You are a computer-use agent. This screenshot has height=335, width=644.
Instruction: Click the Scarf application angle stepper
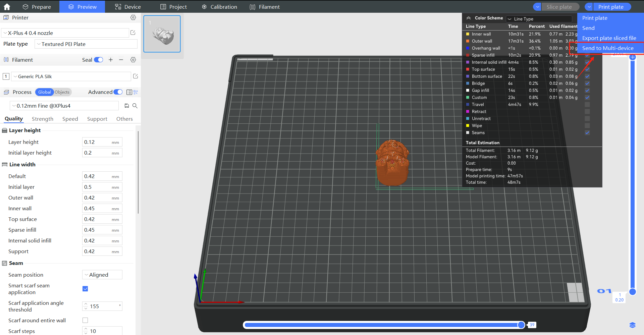(86, 306)
